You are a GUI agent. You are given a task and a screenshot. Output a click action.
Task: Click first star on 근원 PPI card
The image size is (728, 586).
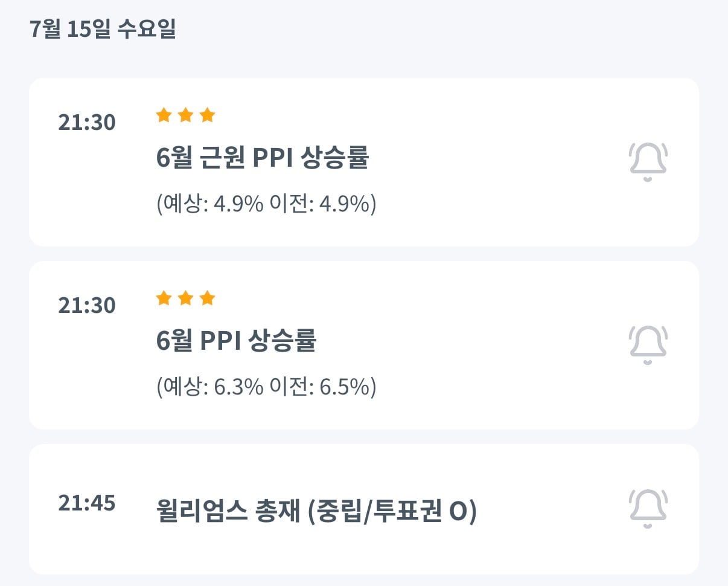coord(164,115)
